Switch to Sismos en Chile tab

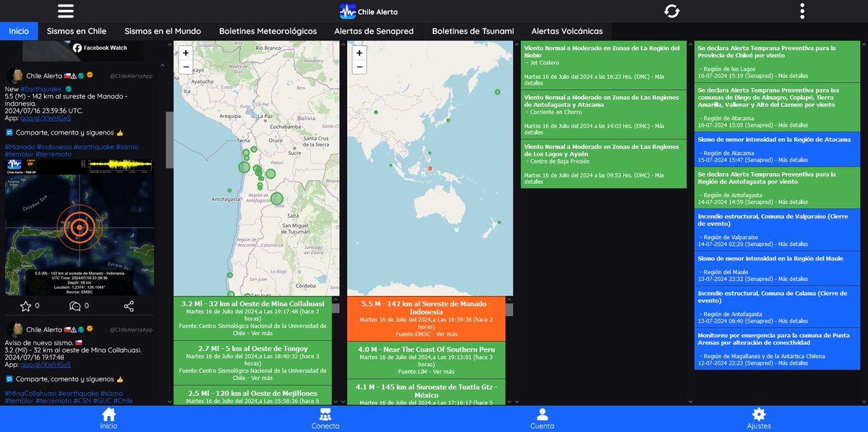coord(77,31)
